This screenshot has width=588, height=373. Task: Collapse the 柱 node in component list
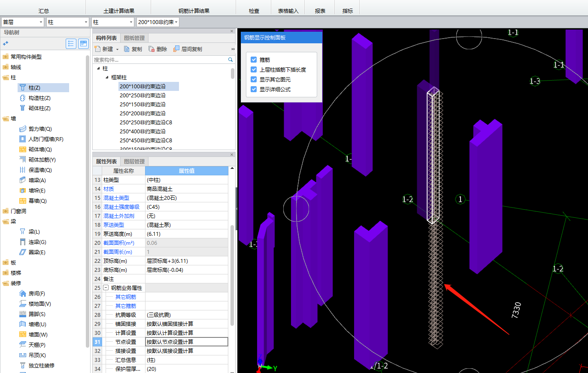pos(98,69)
